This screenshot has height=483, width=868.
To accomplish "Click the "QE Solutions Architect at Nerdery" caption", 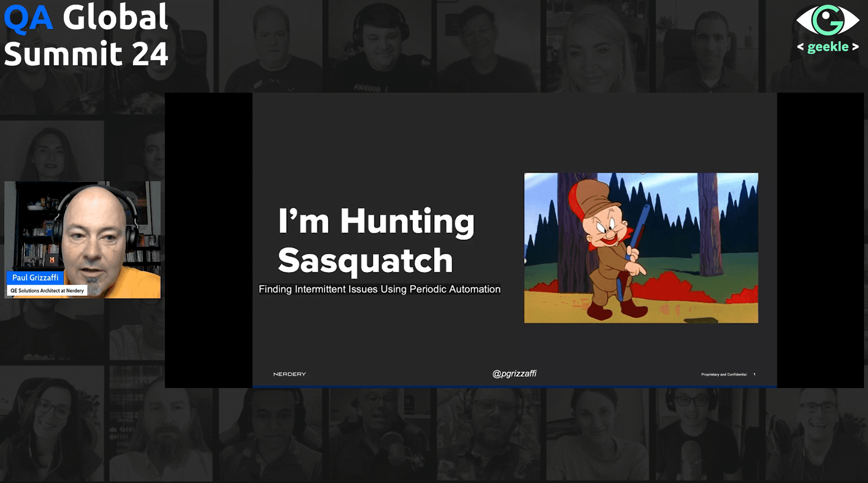I will 47,290.
